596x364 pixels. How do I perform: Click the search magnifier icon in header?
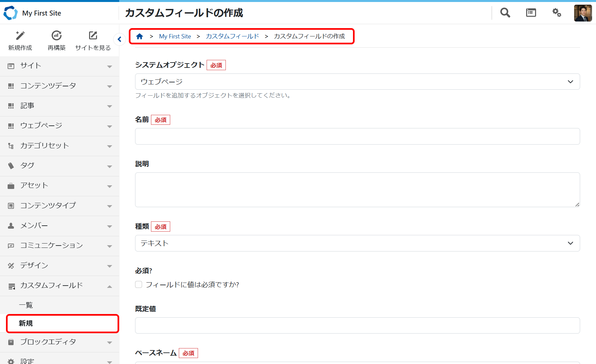click(505, 13)
